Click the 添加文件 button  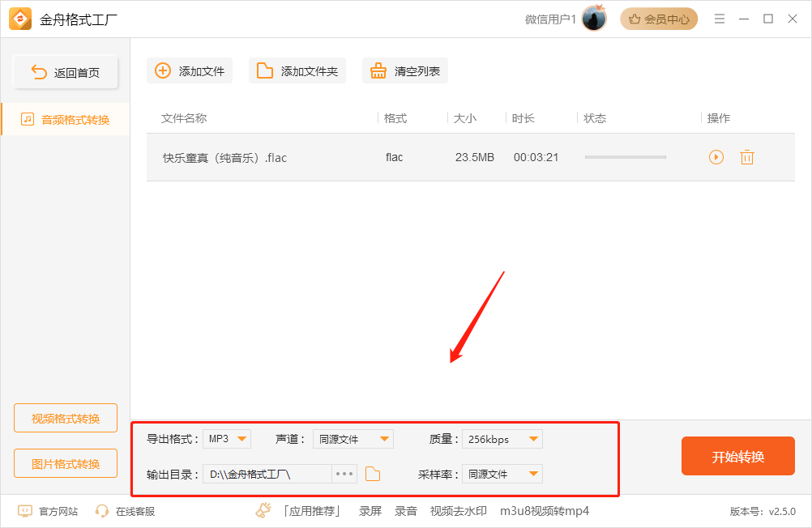pyautogui.click(x=190, y=71)
